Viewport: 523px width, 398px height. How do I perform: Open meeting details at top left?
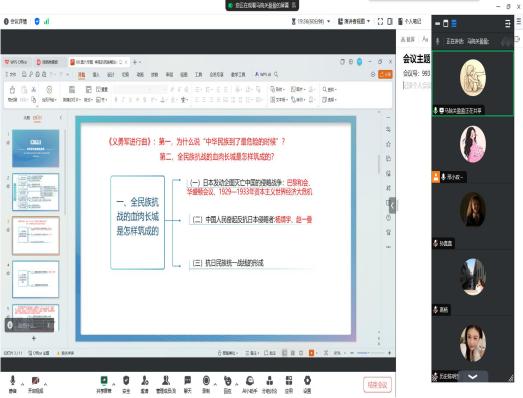(x=15, y=21)
